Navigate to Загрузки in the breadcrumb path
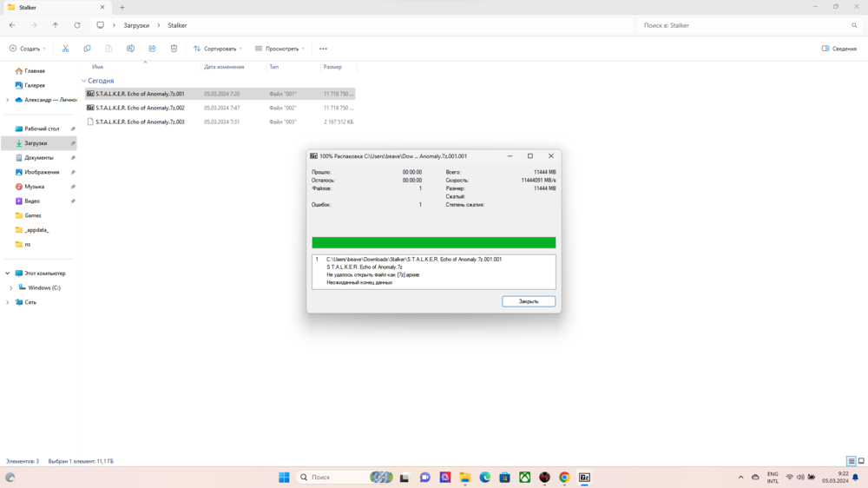 pos(136,25)
